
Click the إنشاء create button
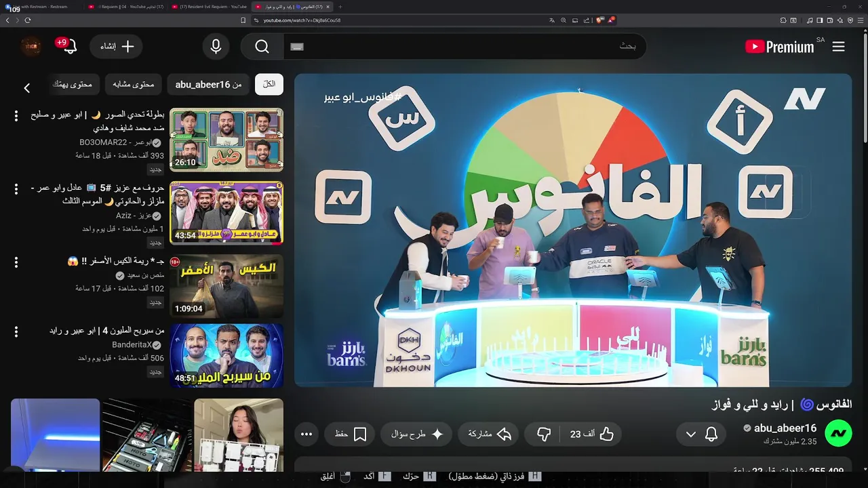tap(117, 47)
